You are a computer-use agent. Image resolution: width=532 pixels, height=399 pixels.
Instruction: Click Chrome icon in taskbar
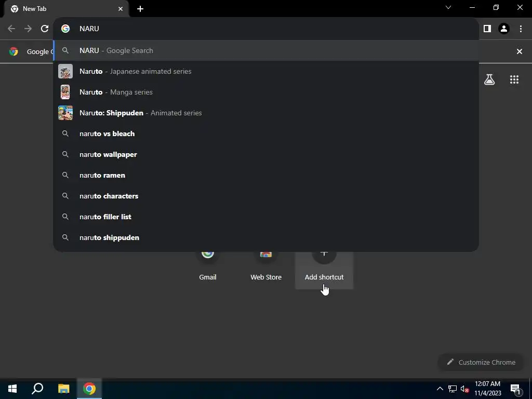click(89, 389)
